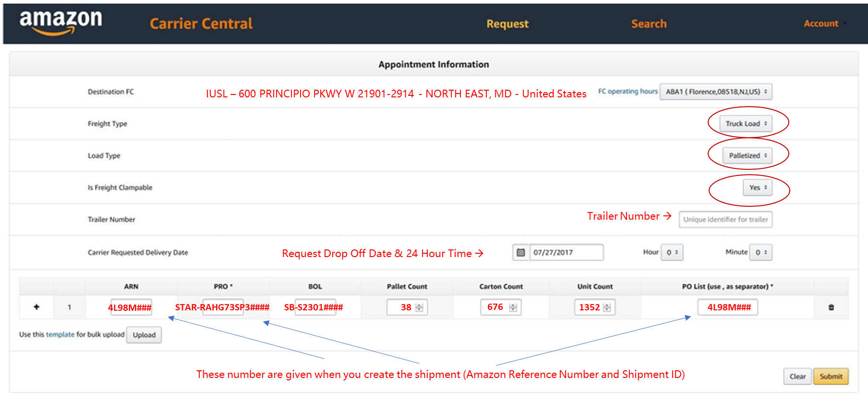Click the Carton Count column header
This screenshot has height=401, width=868.
click(501, 286)
